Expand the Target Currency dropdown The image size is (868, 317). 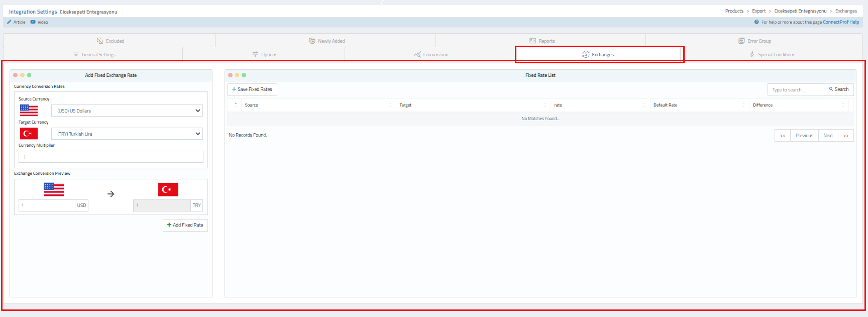point(127,134)
